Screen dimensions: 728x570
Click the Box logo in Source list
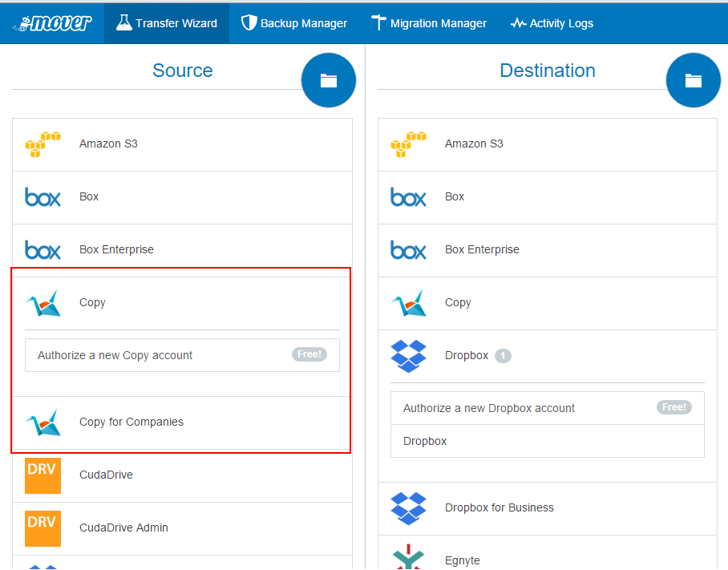click(x=42, y=197)
